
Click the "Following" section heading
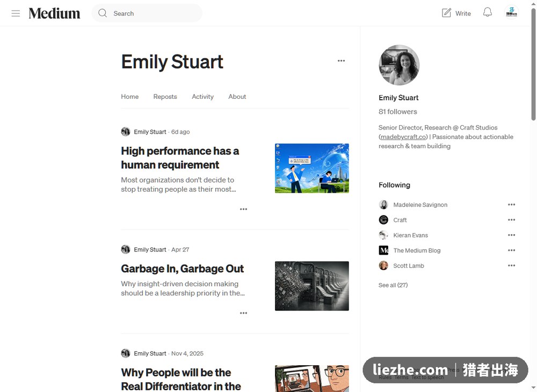[x=394, y=185]
